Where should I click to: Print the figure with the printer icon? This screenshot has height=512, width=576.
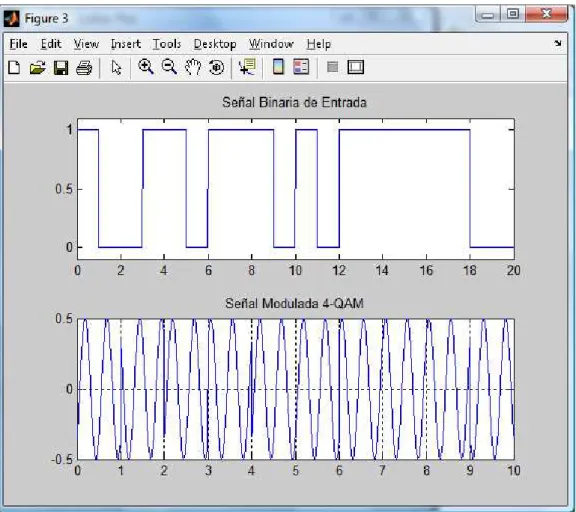pos(84,68)
